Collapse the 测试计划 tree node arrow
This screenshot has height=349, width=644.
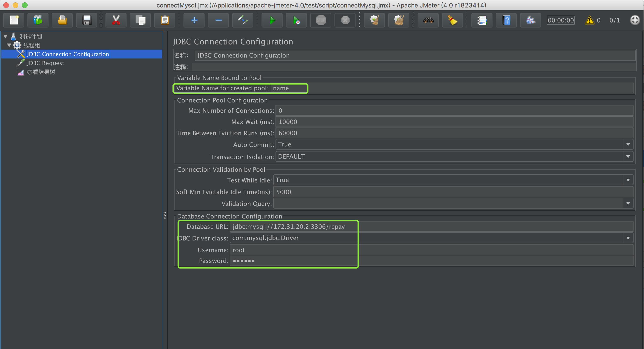pyautogui.click(x=5, y=36)
